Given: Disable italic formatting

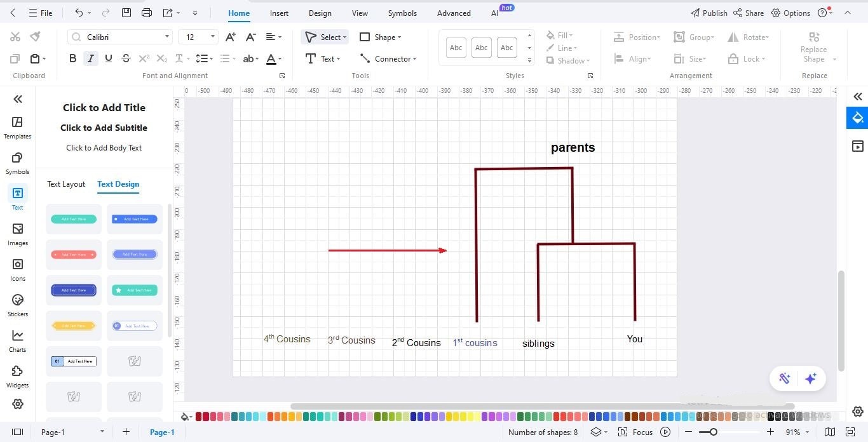Looking at the screenshot, I should click(x=90, y=58).
